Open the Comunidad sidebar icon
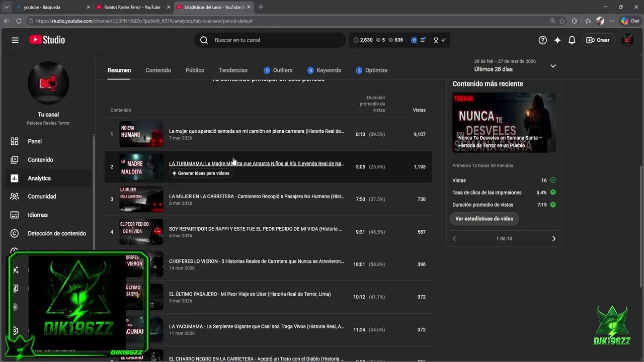 [x=15, y=197]
